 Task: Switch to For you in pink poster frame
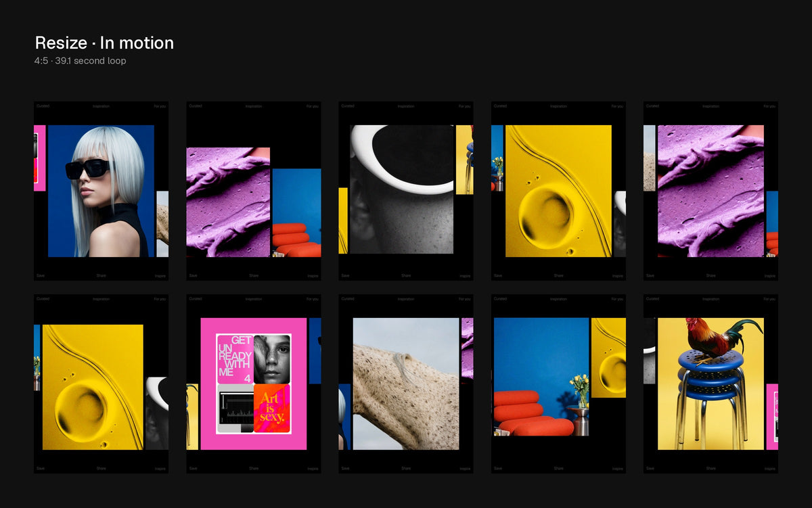click(x=312, y=299)
